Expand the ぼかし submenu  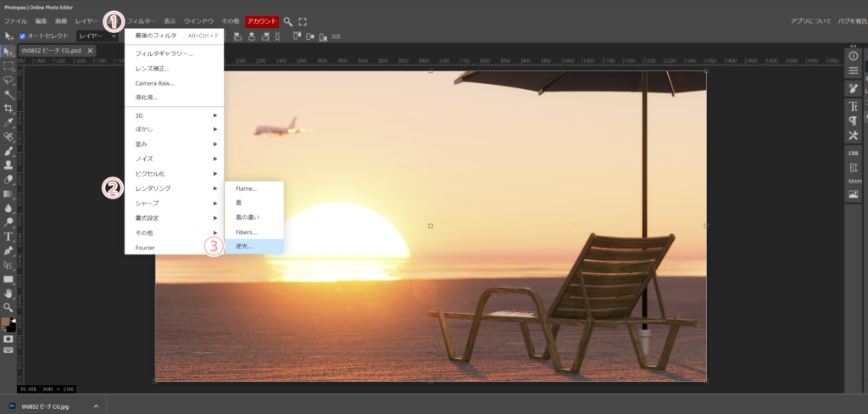(x=174, y=129)
